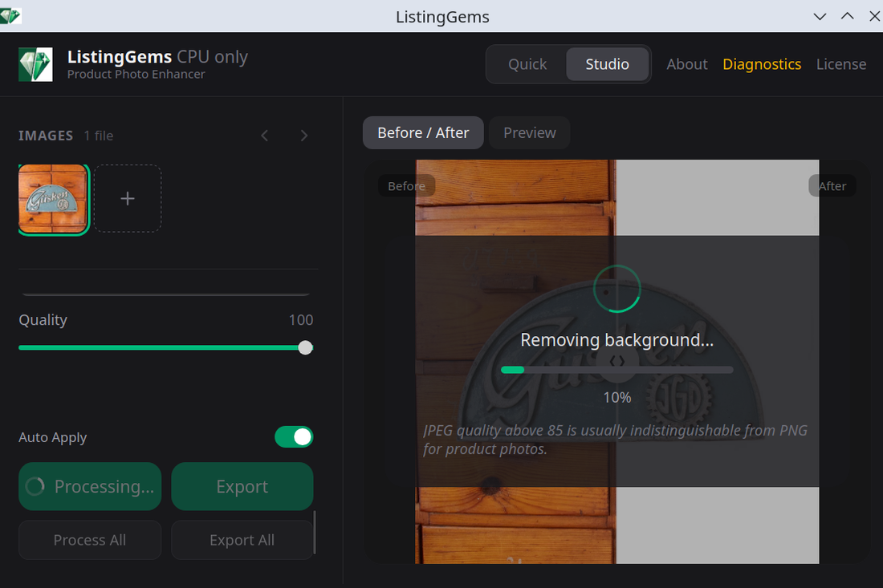
Task: Click the before/after comparison divider handle
Action: point(617,361)
